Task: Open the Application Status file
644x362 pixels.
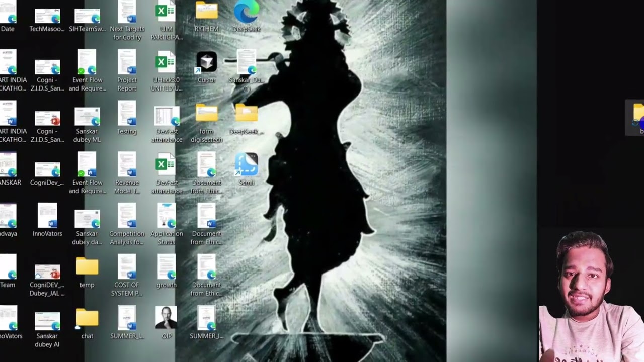Action: (x=167, y=216)
